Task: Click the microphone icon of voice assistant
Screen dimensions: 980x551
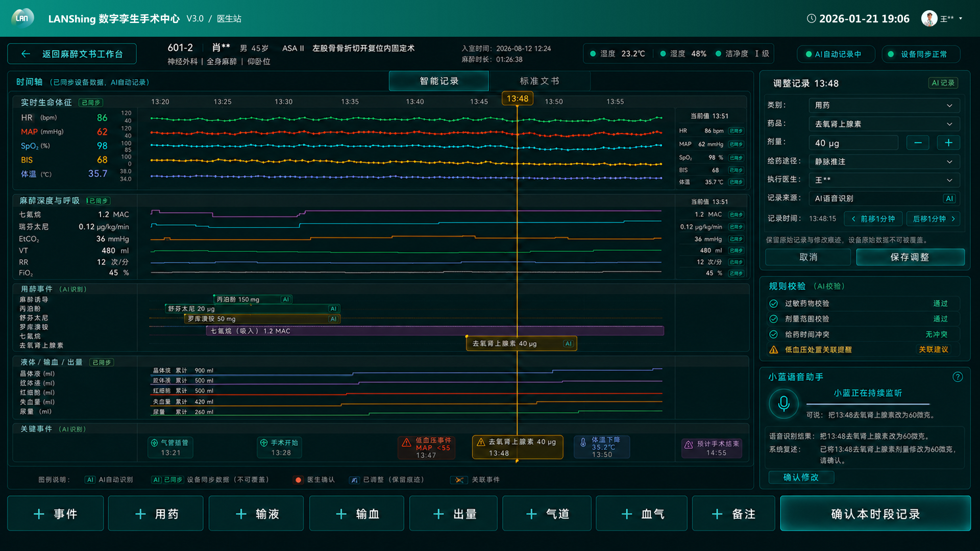Action: (783, 404)
